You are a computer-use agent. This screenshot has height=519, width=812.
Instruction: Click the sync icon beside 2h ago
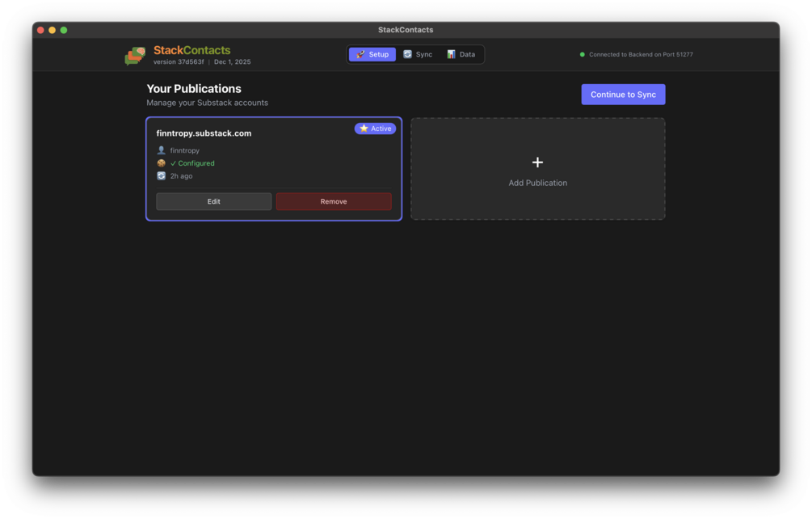[x=161, y=176]
